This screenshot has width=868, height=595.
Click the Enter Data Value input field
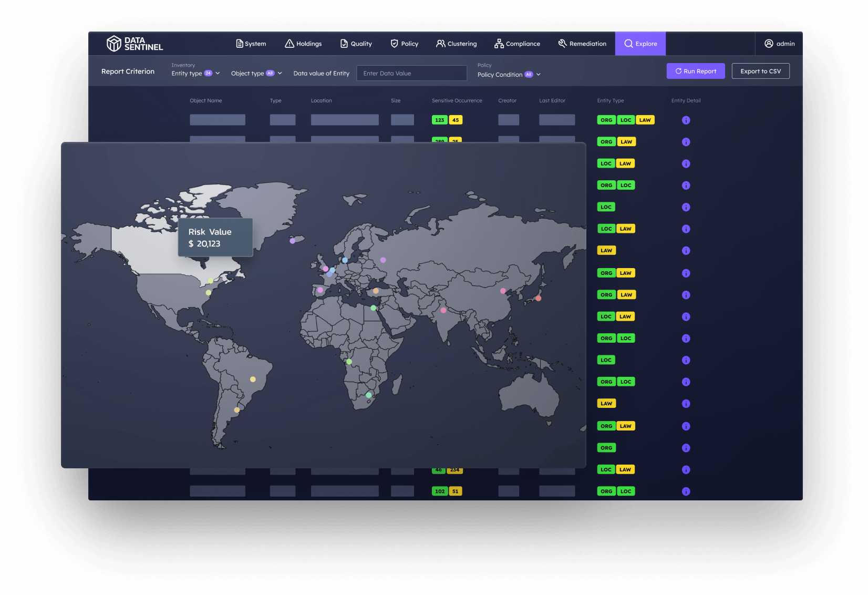click(x=411, y=73)
